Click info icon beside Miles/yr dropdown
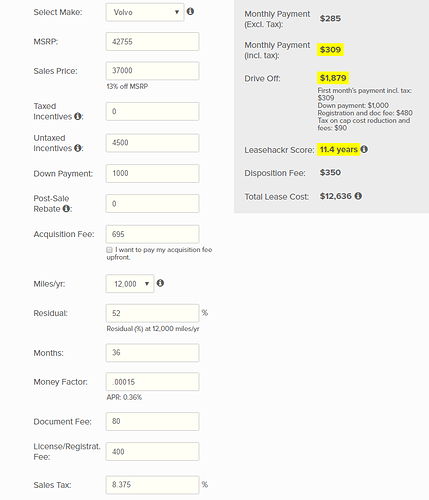 [x=160, y=283]
